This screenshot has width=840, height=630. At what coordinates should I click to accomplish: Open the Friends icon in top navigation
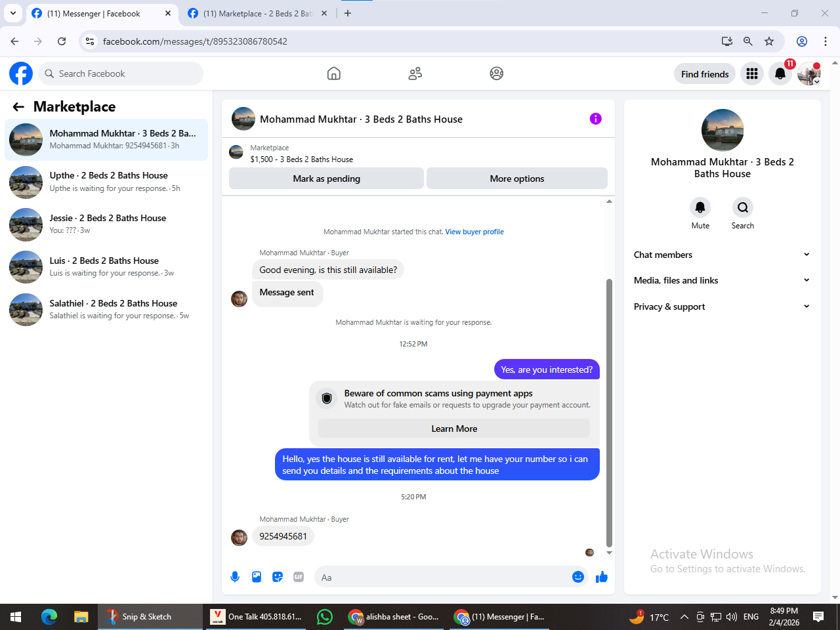[x=415, y=73]
